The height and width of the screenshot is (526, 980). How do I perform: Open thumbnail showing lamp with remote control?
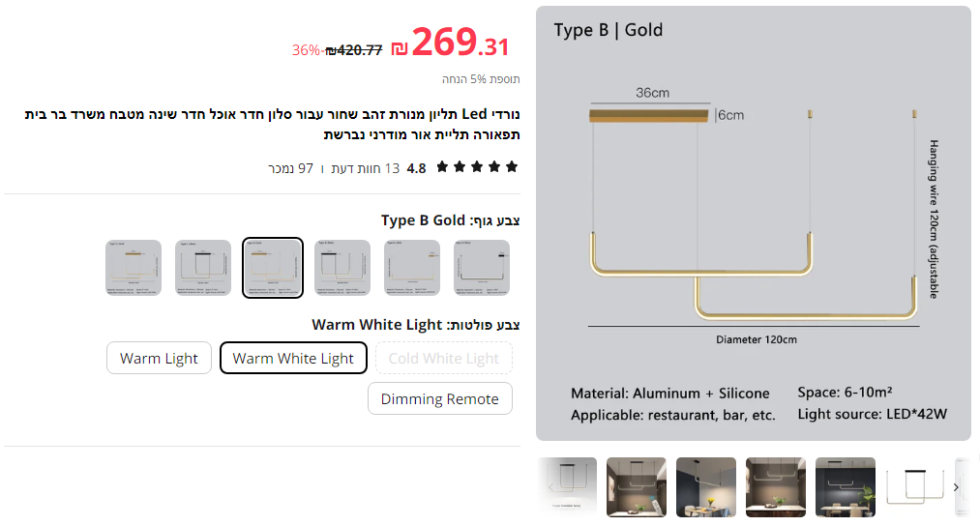[x=637, y=487]
